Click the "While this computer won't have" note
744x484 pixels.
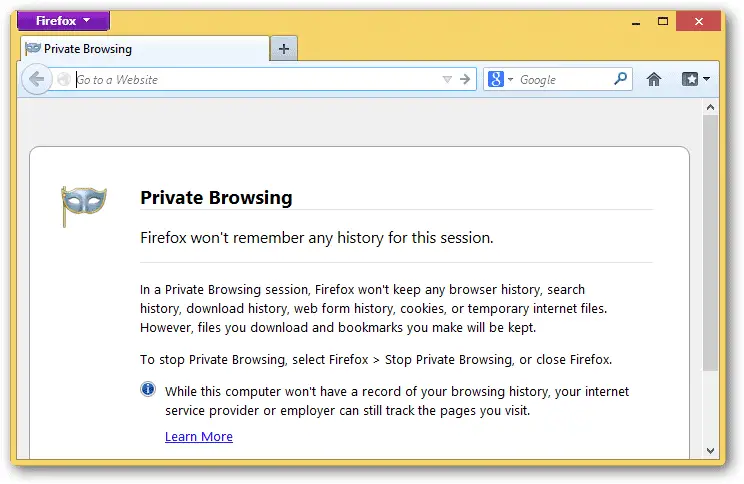[x=397, y=401]
